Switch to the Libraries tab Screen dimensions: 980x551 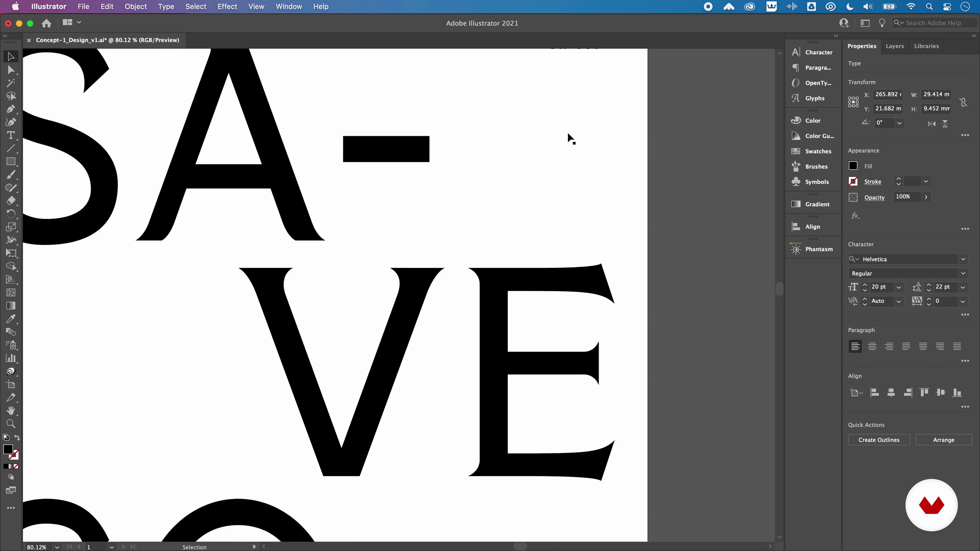click(x=926, y=46)
